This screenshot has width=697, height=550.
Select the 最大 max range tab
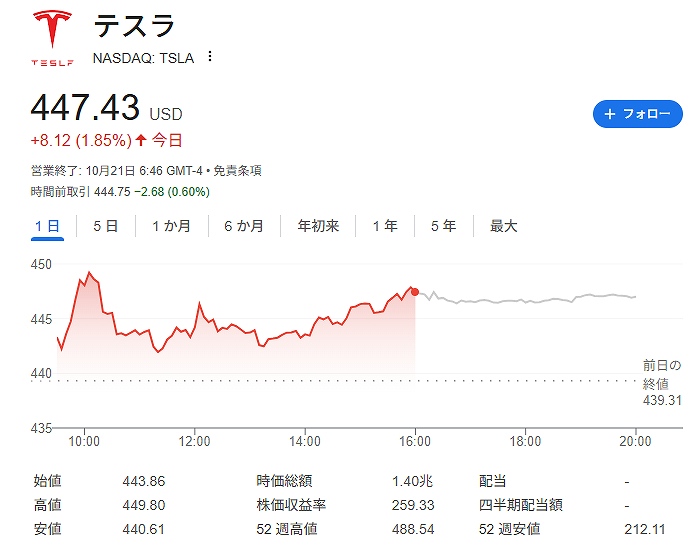pyautogui.click(x=503, y=227)
